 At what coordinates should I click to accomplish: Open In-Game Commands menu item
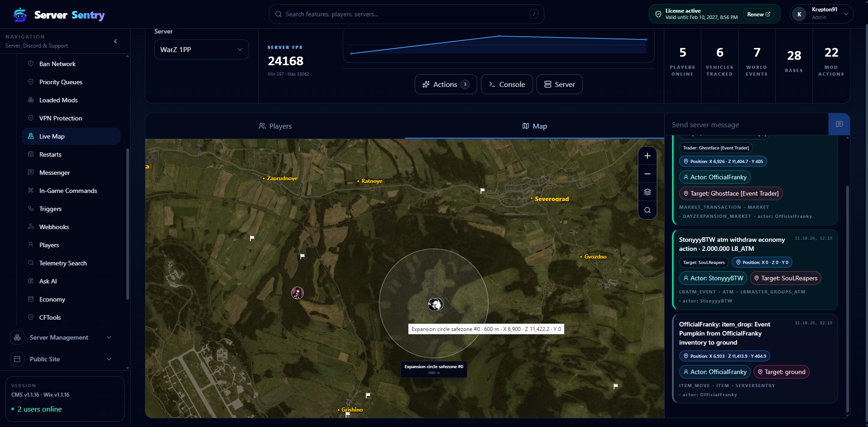click(71, 191)
